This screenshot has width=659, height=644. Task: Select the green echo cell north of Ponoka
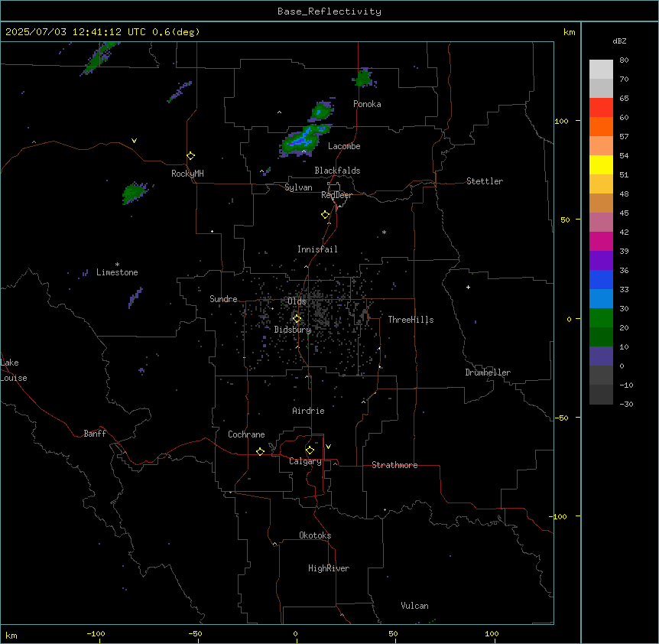click(364, 78)
